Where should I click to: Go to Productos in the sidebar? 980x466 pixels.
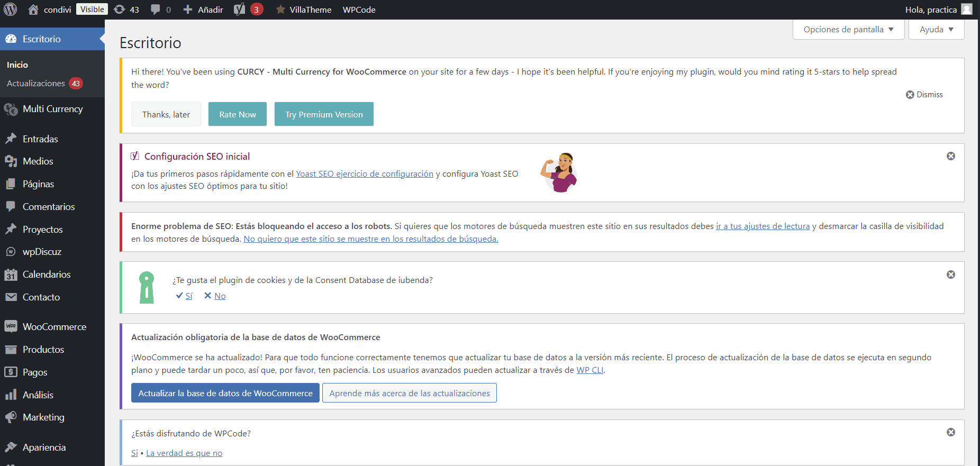click(43, 350)
